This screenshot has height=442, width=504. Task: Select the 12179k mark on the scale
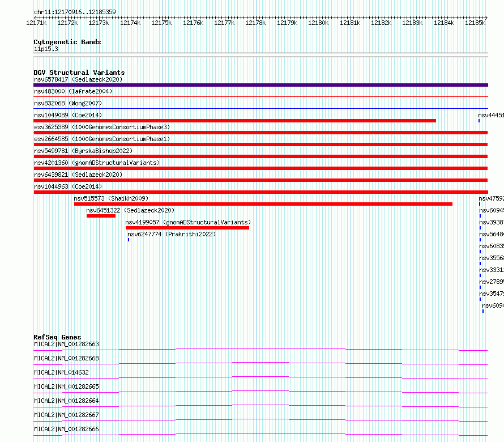click(x=287, y=23)
